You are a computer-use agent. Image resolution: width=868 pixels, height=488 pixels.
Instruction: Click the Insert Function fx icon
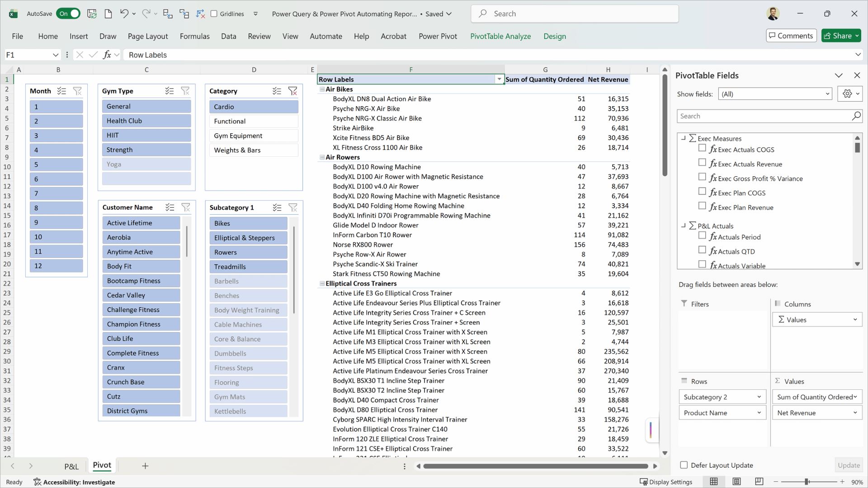point(107,55)
